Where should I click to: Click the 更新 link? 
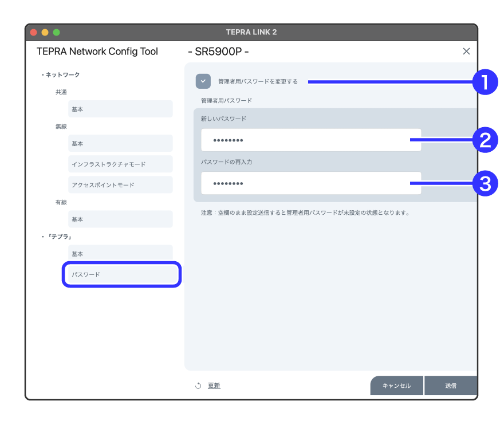coord(214,386)
